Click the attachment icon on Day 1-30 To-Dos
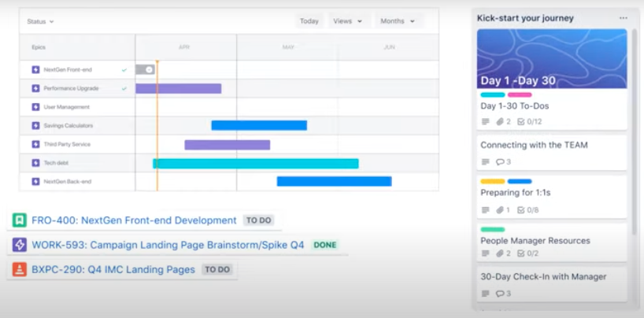This screenshot has width=644, height=318. click(x=499, y=122)
